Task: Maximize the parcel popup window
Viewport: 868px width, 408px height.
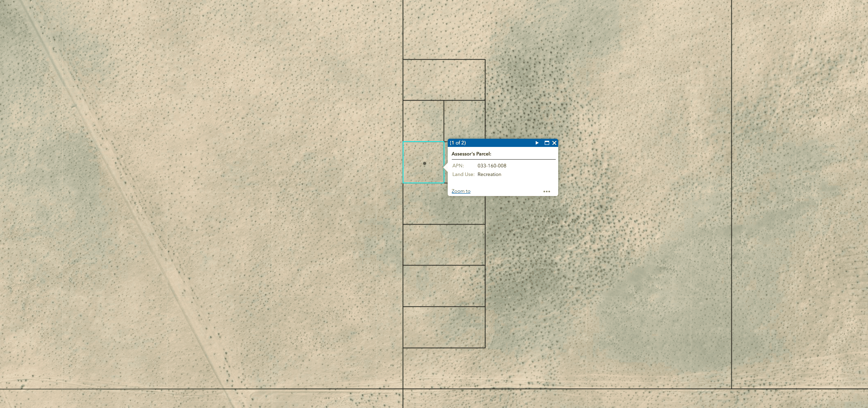Action: (x=547, y=143)
